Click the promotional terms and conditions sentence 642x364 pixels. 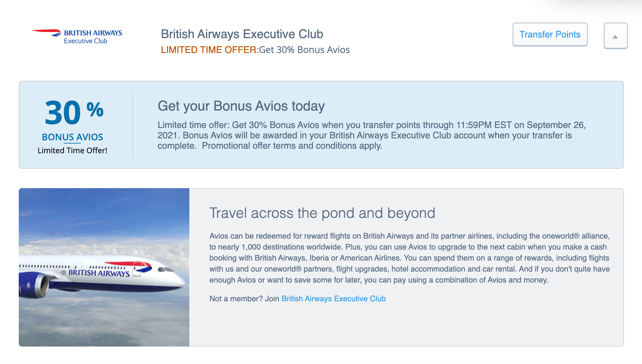(x=291, y=146)
